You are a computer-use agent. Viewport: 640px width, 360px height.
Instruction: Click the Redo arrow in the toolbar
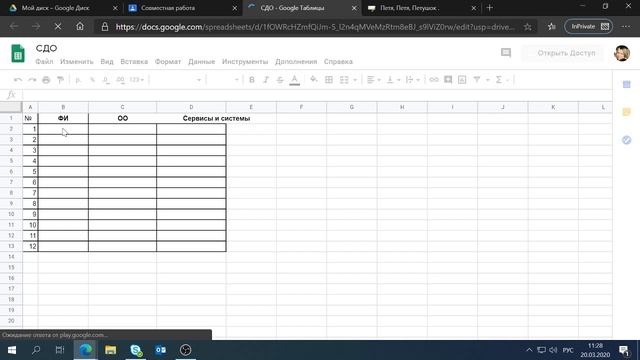[32, 80]
